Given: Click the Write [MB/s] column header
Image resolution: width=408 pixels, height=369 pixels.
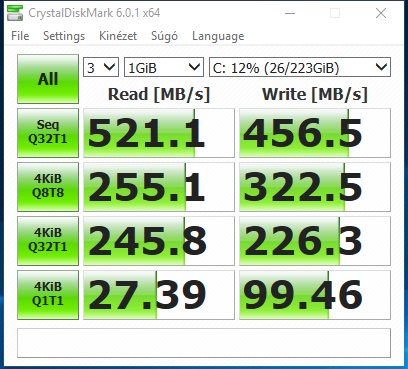Looking at the screenshot, I should click(x=315, y=94).
